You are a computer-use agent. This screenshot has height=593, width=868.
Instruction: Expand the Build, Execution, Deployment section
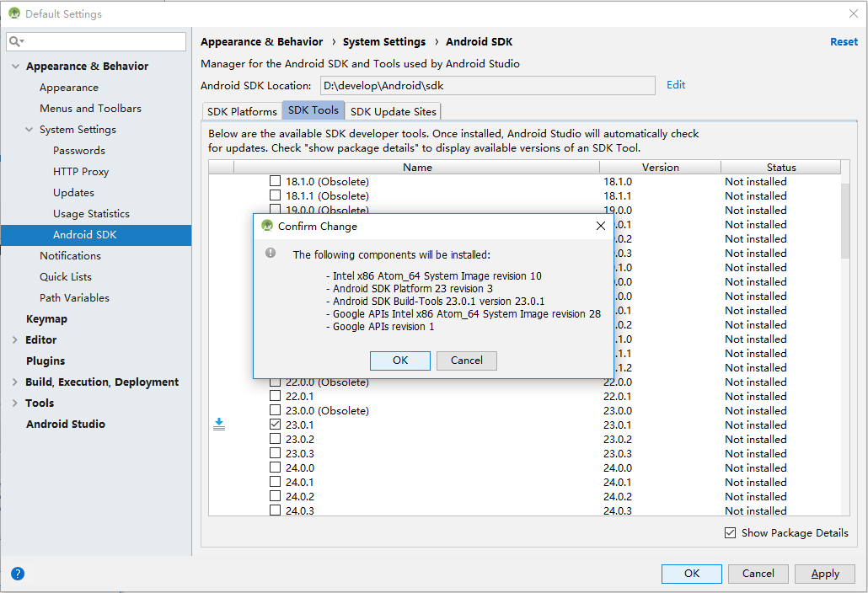15,382
